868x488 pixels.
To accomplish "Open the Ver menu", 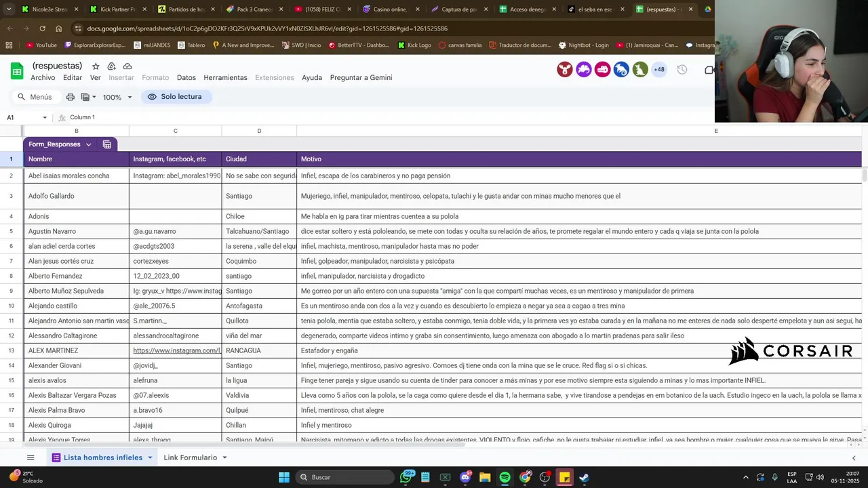I will pos(96,77).
